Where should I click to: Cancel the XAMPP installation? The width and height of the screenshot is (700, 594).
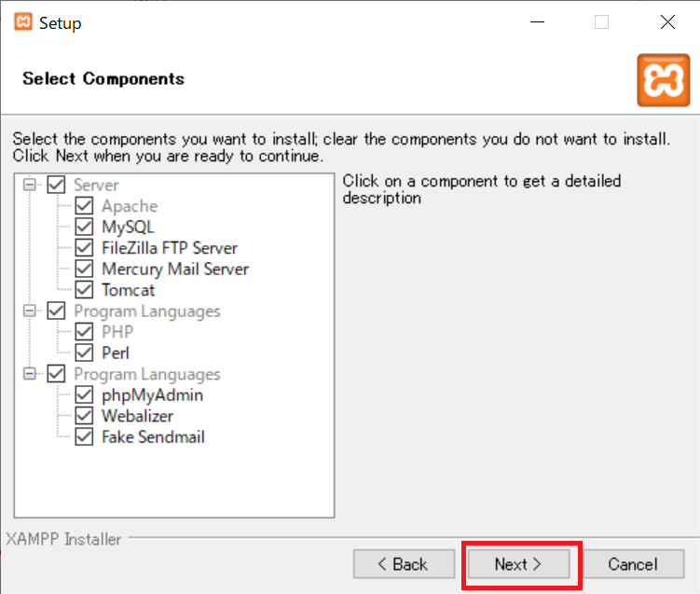pos(633,564)
